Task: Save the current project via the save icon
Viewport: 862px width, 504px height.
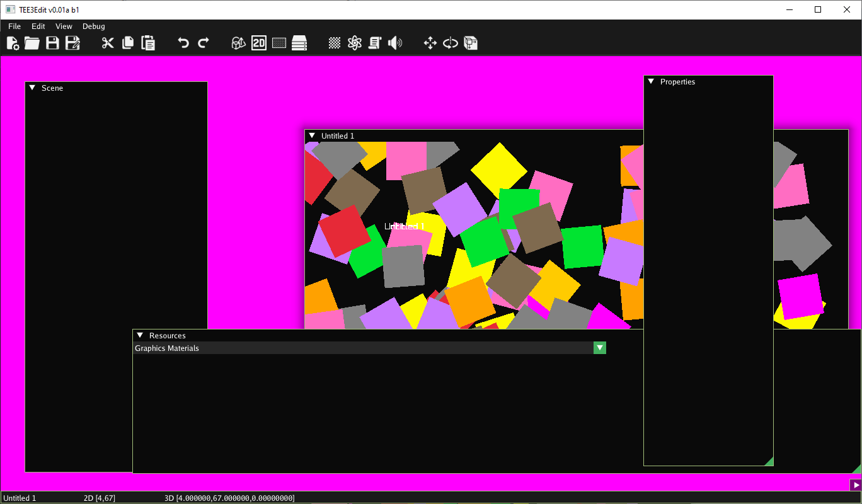Action: click(53, 43)
